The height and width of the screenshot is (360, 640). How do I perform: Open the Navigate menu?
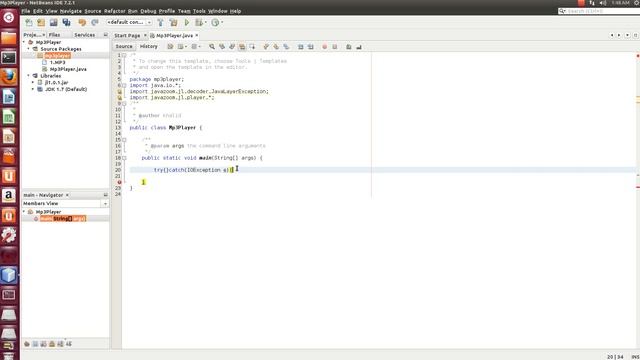click(x=71, y=11)
